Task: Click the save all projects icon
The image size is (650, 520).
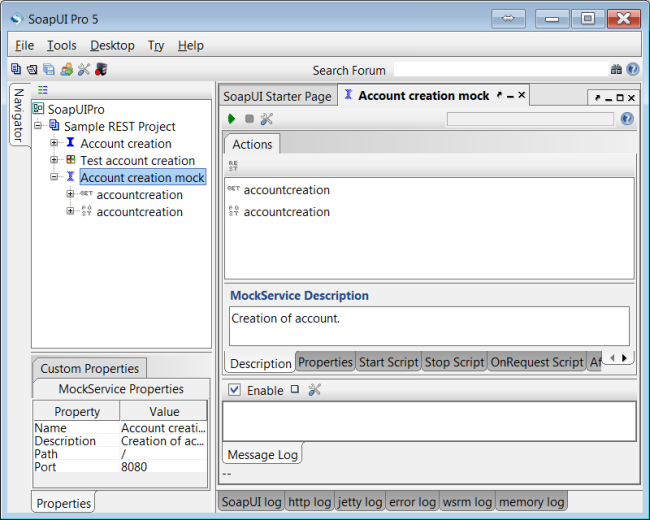Action: click(49, 69)
